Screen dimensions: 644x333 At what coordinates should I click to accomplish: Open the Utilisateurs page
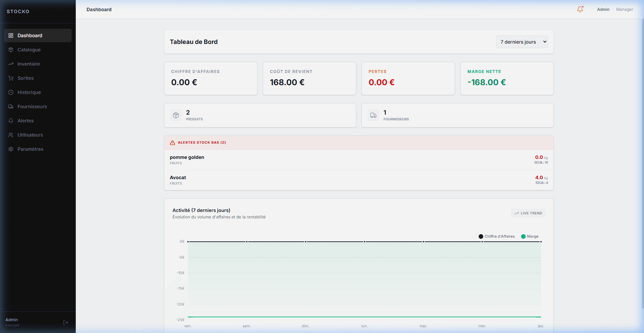[x=38, y=135]
